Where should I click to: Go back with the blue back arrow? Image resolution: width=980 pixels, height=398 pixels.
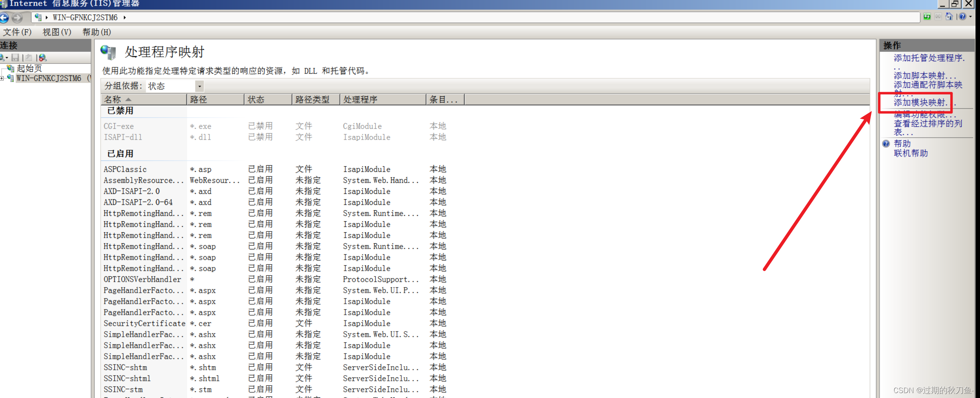[x=4, y=18]
